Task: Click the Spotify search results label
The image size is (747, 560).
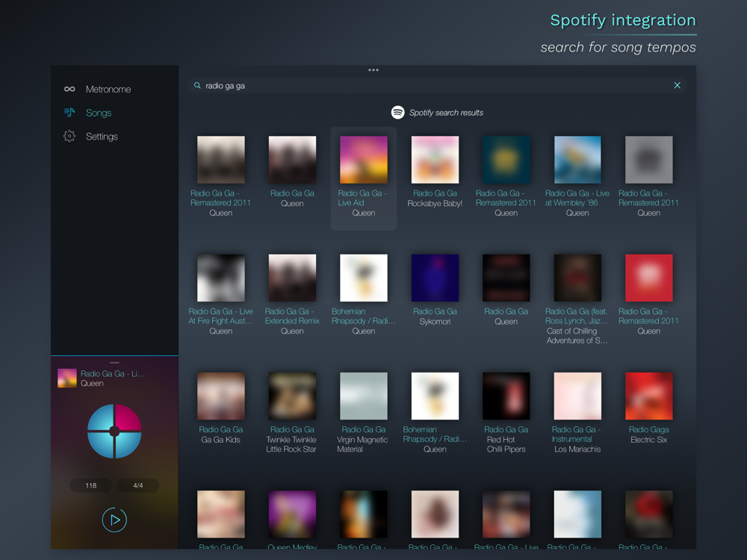Action: pos(446,113)
